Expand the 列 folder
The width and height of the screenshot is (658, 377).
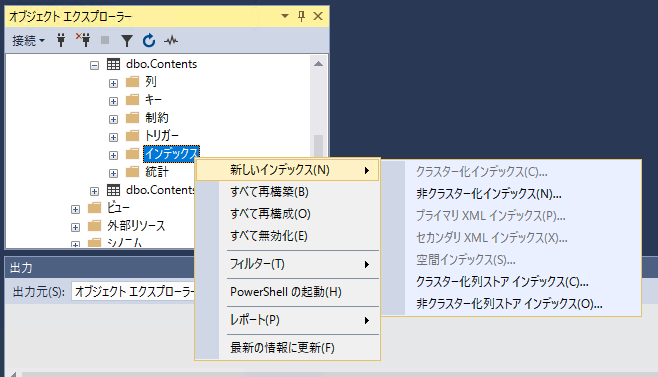point(113,83)
